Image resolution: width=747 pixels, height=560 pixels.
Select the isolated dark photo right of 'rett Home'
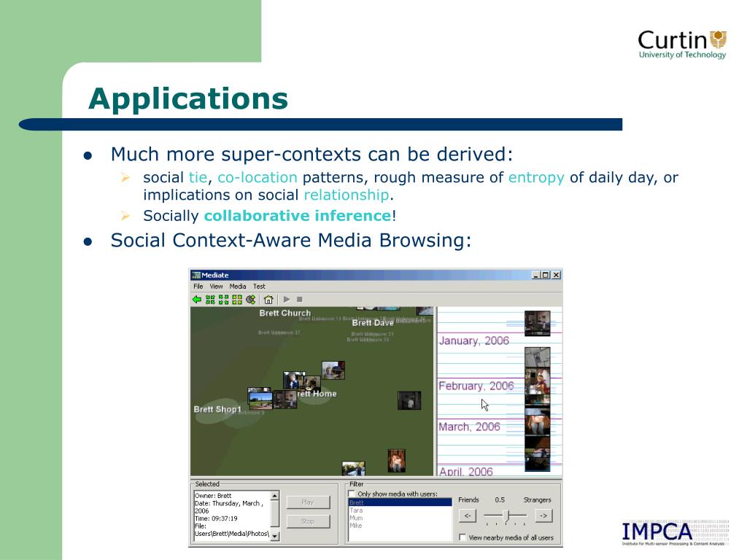click(x=409, y=400)
